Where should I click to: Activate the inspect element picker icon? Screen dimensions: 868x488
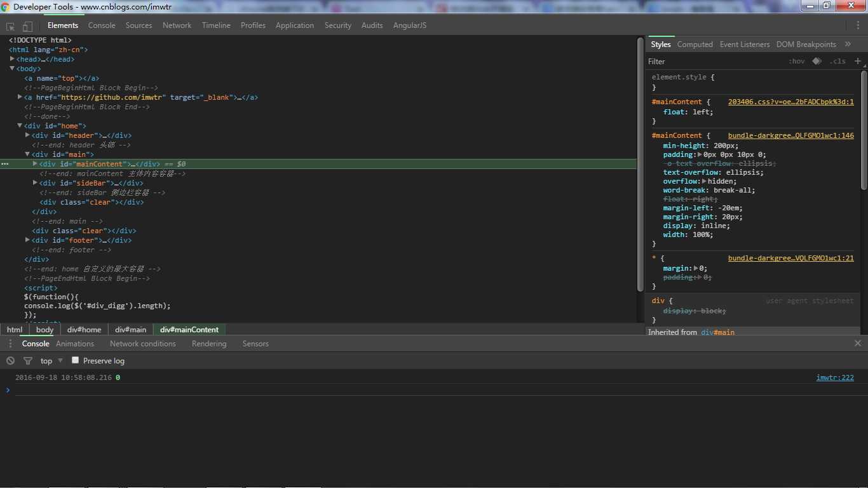10,26
